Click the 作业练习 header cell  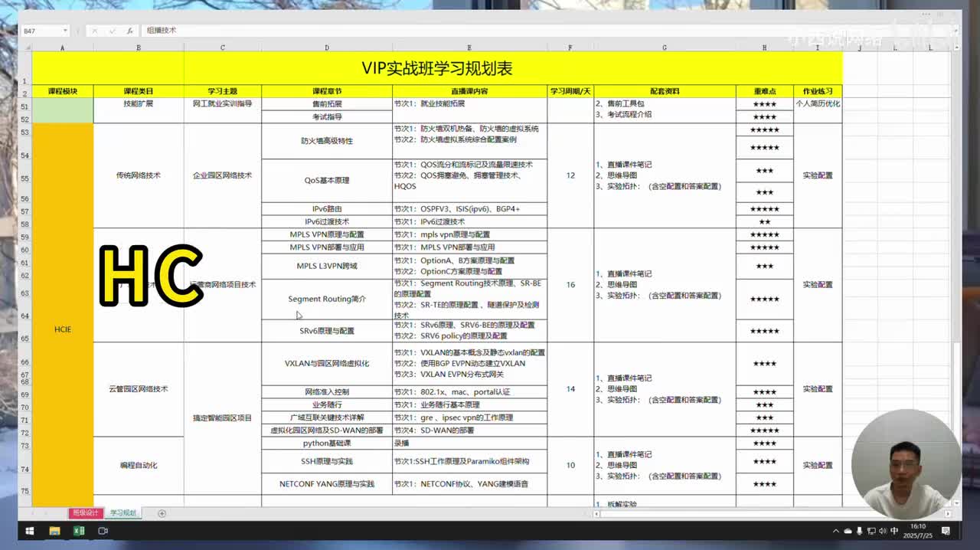(x=818, y=91)
